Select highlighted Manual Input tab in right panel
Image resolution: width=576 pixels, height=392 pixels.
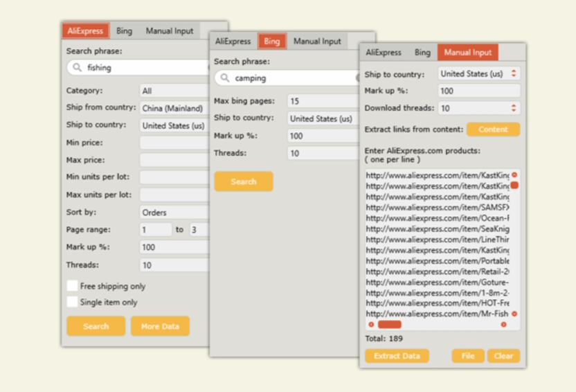click(467, 52)
